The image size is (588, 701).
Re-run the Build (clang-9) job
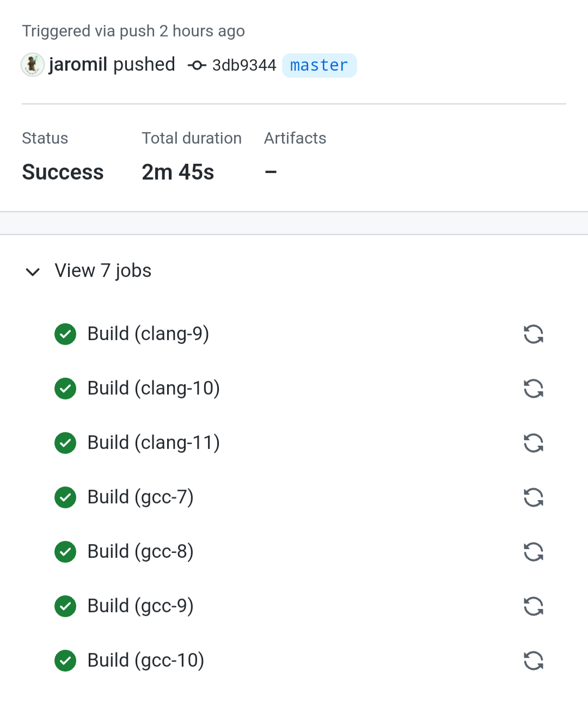(x=533, y=334)
